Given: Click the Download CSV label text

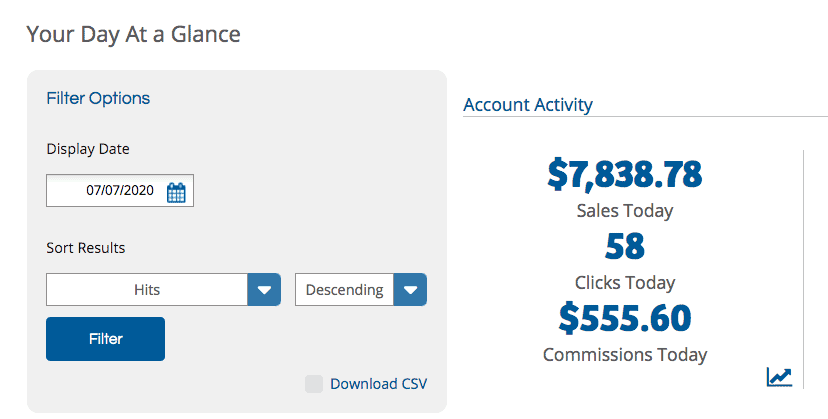Looking at the screenshot, I should click(x=378, y=384).
